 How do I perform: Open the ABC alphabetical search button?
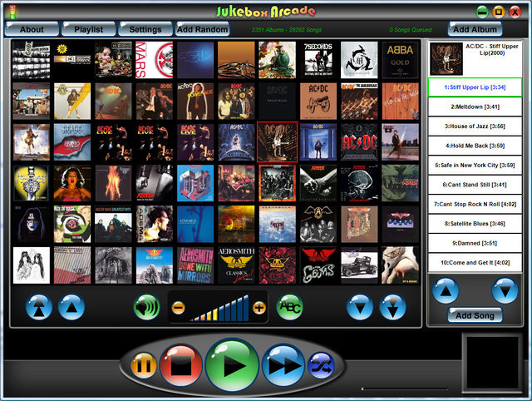(x=289, y=308)
